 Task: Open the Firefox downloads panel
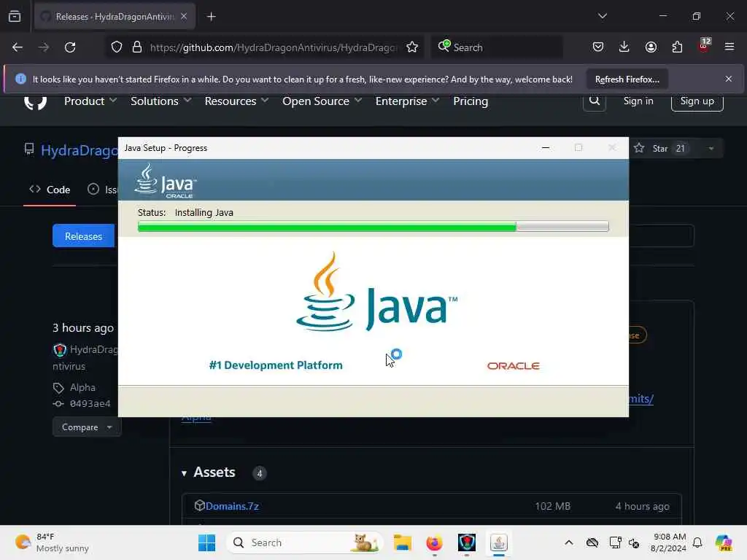pyautogui.click(x=624, y=47)
